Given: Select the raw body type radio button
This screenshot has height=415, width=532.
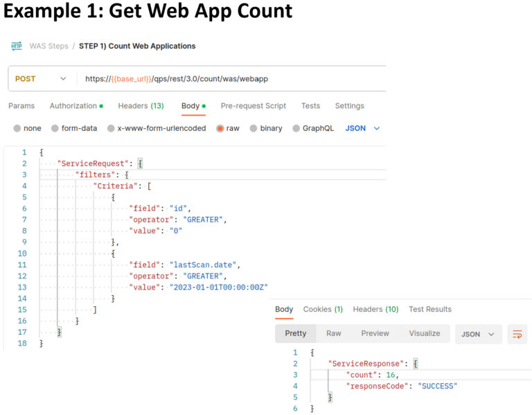Looking at the screenshot, I should 221,128.
